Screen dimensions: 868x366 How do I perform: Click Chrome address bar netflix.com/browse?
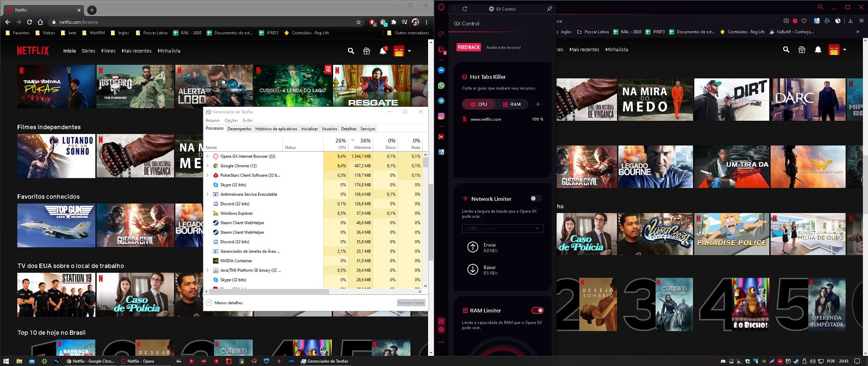(78, 22)
